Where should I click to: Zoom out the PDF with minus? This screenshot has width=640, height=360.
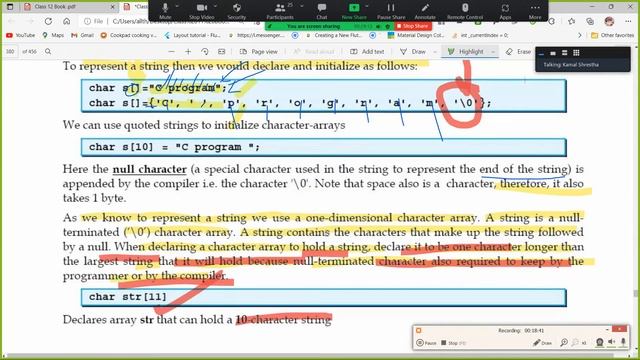point(171,51)
